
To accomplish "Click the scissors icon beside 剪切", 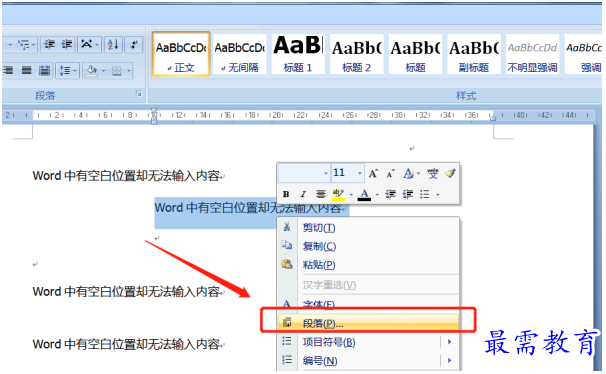I will click(287, 227).
